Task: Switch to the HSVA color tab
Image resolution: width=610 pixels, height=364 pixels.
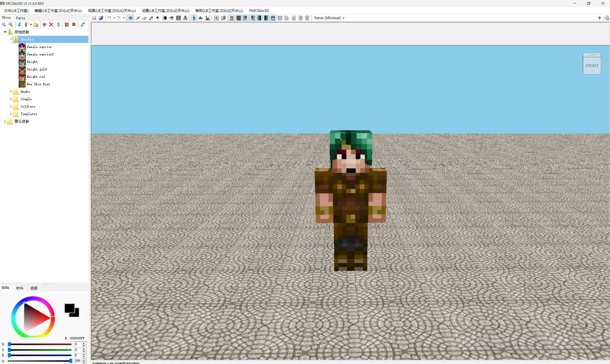Action: coord(20,288)
